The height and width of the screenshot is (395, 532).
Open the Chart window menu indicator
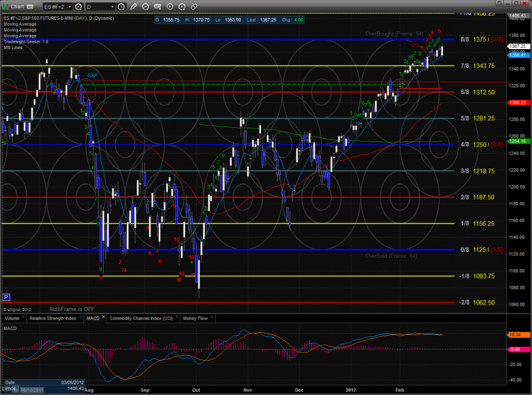click(28, 6)
